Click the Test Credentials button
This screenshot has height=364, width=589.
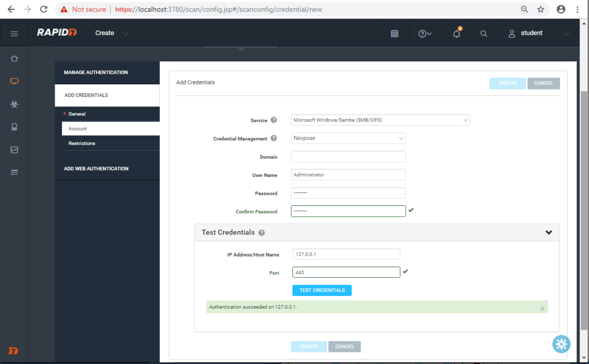click(x=322, y=290)
